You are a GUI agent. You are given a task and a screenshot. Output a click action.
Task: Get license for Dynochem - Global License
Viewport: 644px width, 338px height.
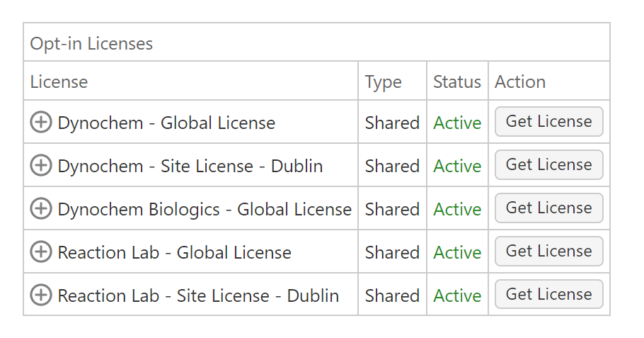pyautogui.click(x=548, y=122)
